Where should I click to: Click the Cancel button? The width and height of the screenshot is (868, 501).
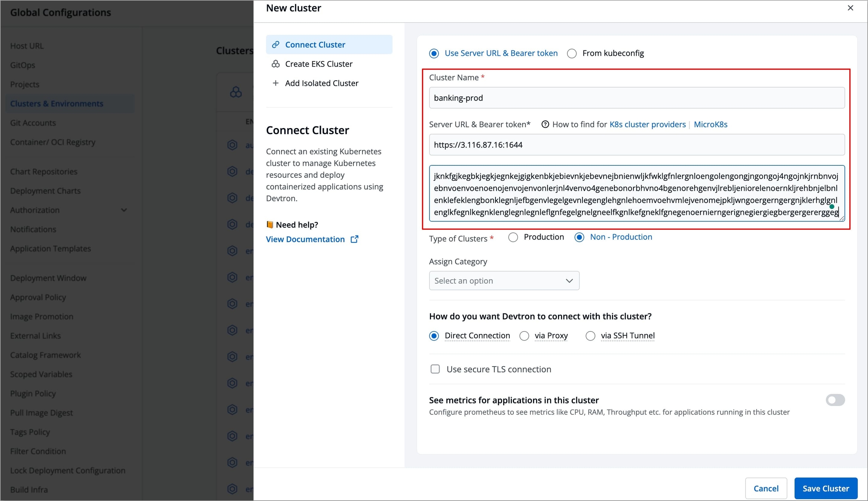pos(766,488)
